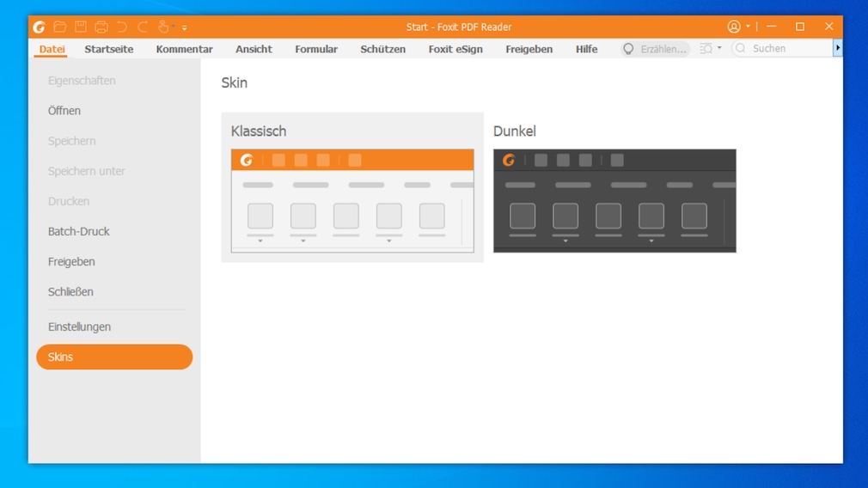Select the Klassisch skin preview
The image size is (868, 488).
(352, 201)
